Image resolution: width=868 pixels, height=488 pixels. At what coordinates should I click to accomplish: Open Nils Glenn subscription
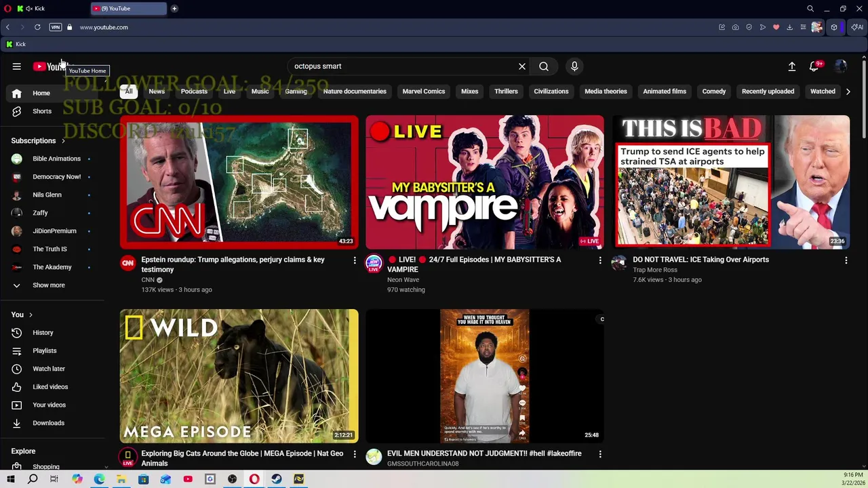(x=53, y=195)
